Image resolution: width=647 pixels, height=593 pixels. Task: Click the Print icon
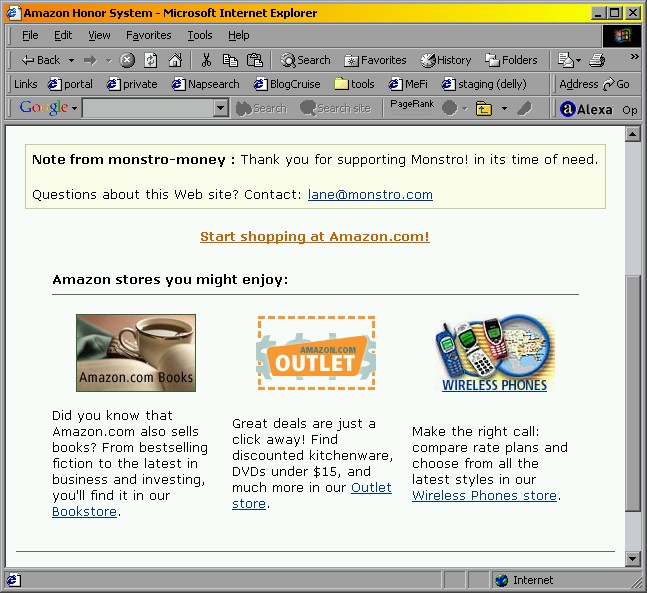click(x=597, y=60)
